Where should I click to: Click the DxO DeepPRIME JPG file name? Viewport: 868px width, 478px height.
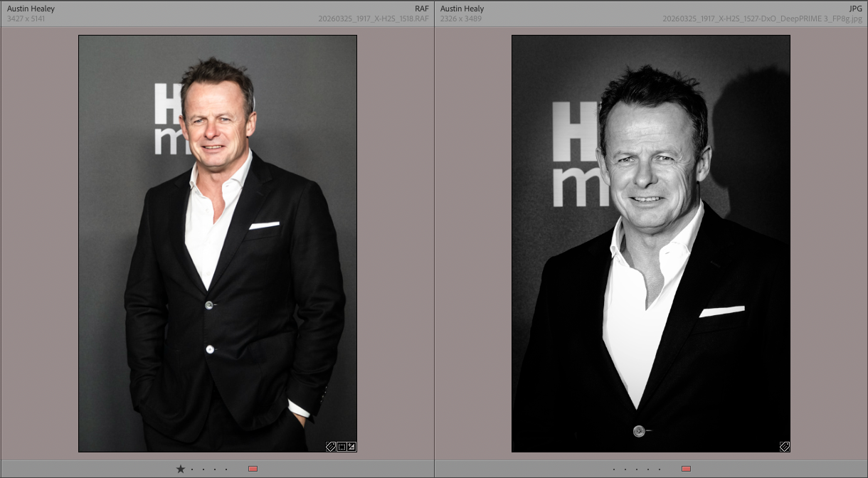(x=761, y=18)
